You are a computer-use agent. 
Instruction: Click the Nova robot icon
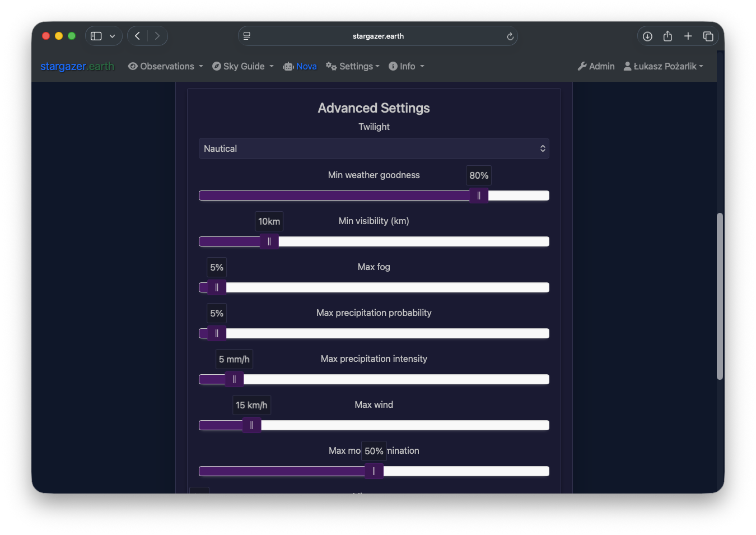(x=288, y=66)
